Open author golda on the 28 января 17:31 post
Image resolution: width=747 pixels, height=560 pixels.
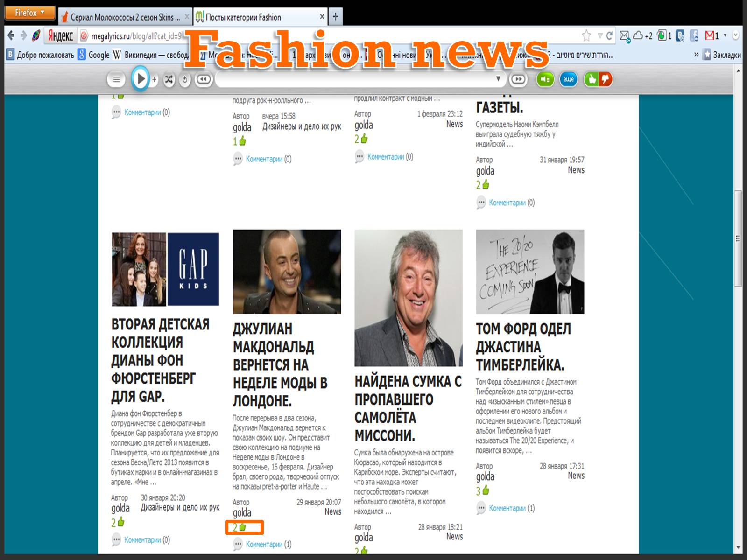pyautogui.click(x=485, y=476)
